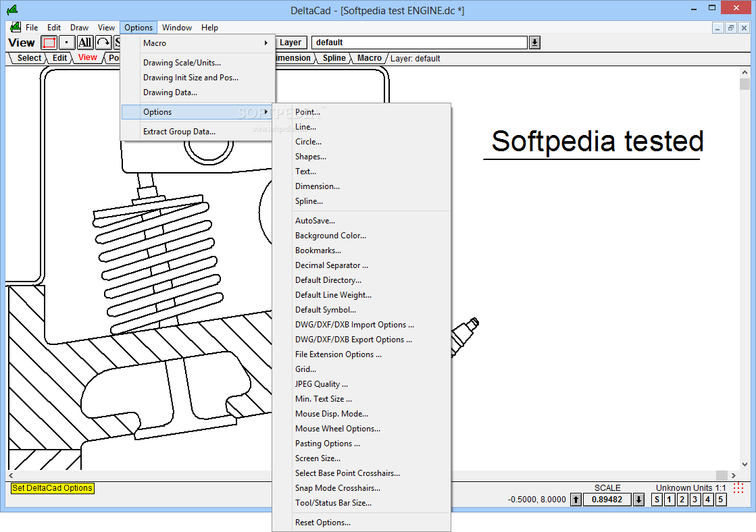Open Background Color... setting
756x532 pixels.
(361, 236)
